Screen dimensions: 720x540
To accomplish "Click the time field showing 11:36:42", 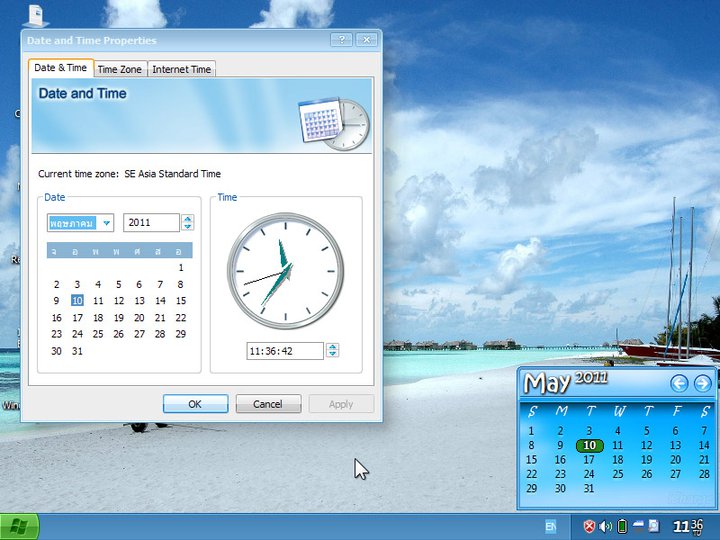I will click(285, 351).
